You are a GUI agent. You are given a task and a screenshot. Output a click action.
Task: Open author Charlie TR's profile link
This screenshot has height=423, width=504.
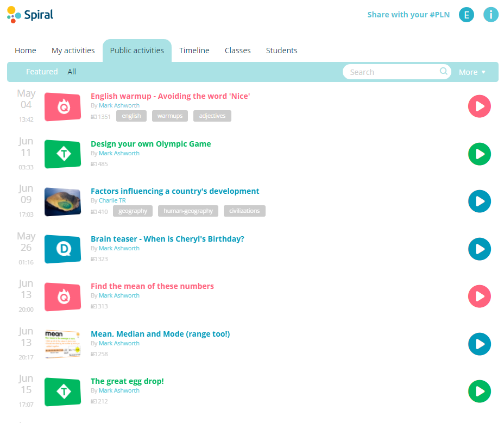tap(112, 200)
